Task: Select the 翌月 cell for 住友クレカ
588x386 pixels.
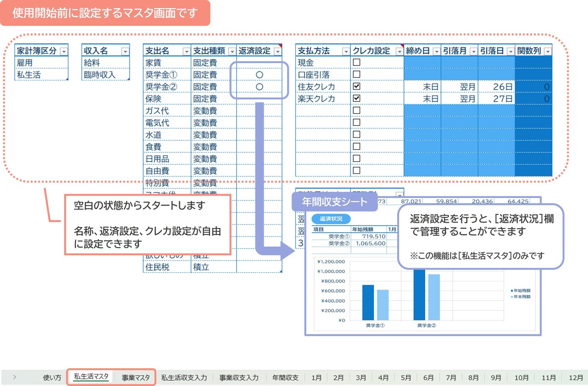Action: pyautogui.click(x=459, y=87)
